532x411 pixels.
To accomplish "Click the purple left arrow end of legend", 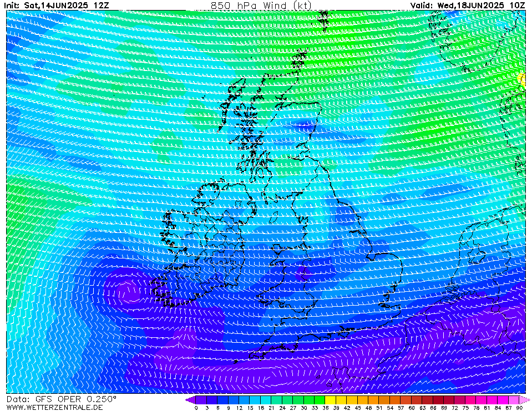I will (x=191, y=400).
